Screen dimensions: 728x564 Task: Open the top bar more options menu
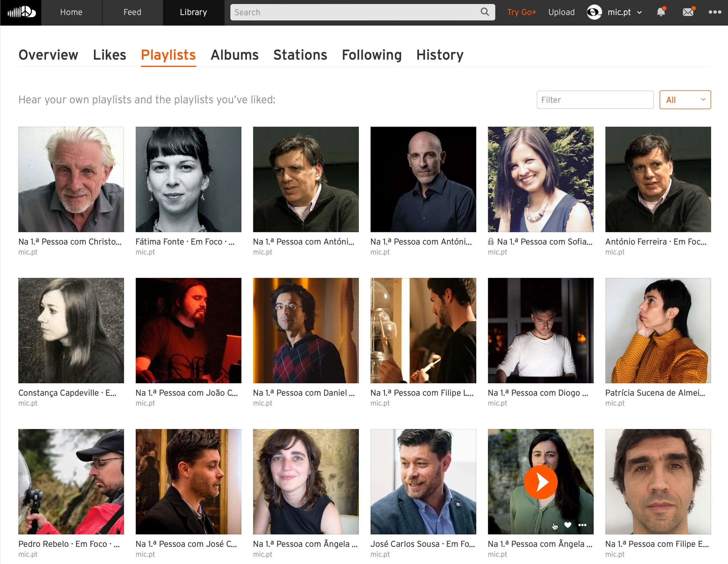[x=715, y=12]
